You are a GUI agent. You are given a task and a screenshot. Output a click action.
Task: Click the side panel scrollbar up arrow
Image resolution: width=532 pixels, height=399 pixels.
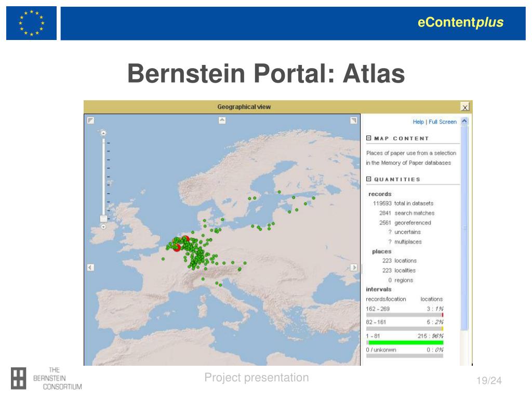pos(464,121)
